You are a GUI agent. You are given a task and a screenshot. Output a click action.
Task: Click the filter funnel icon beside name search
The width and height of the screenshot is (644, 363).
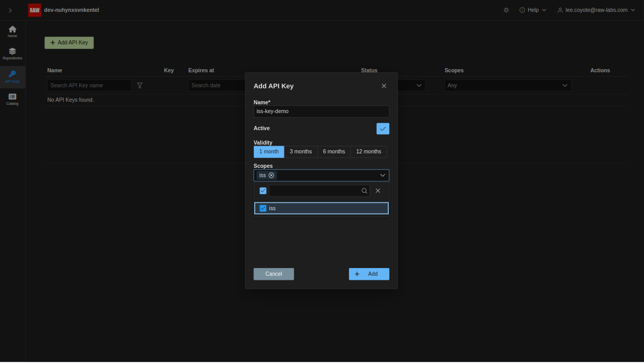pyautogui.click(x=140, y=85)
